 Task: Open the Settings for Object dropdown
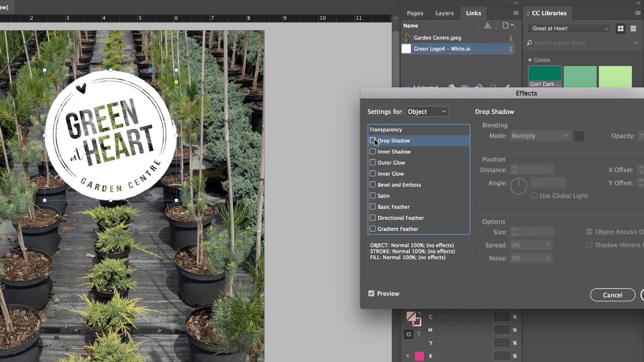[427, 112]
